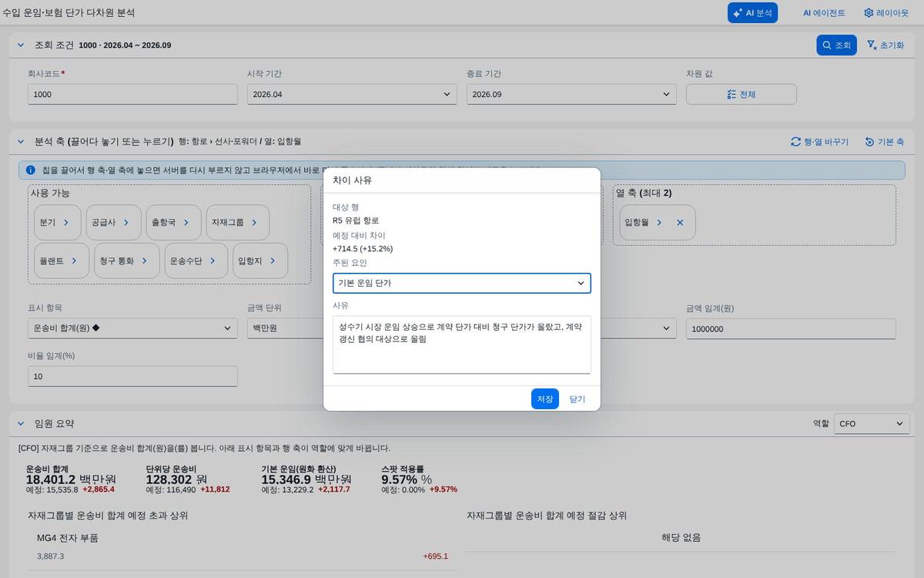Click 저장 in the dialog
The width and height of the screenshot is (924, 578).
pyautogui.click(x=545, y=398)
